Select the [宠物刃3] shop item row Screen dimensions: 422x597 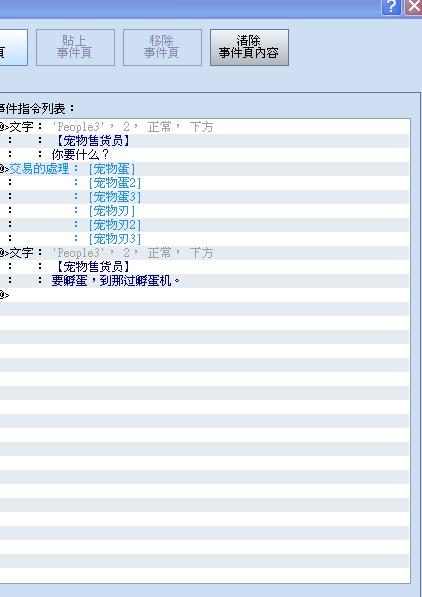[x=204, y=239]
